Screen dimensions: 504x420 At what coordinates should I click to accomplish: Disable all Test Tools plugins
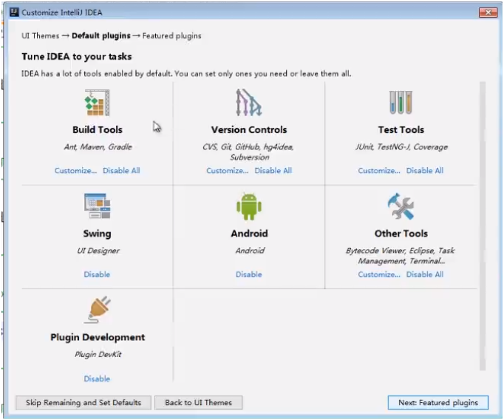(425, 171)
